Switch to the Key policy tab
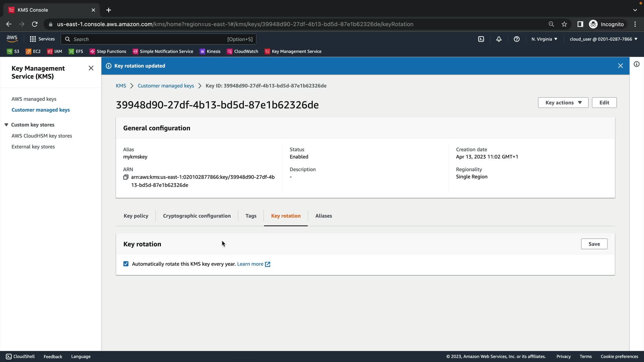Screen dimensions: 644x362 [136, 216]
